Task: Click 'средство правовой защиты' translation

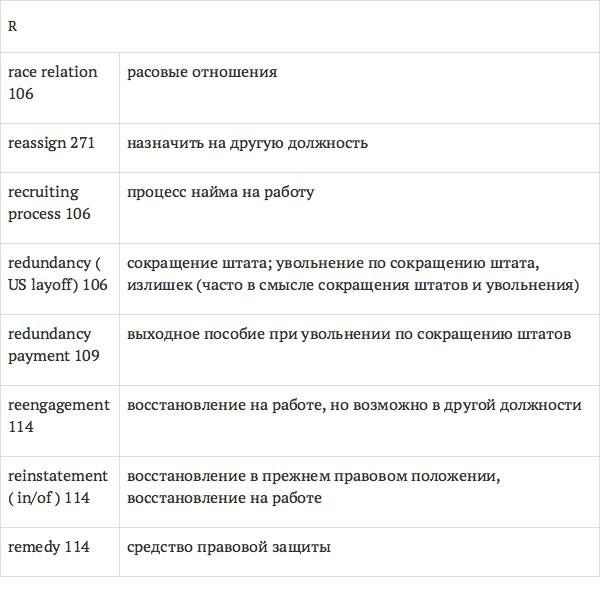Action: click(228, 547)
